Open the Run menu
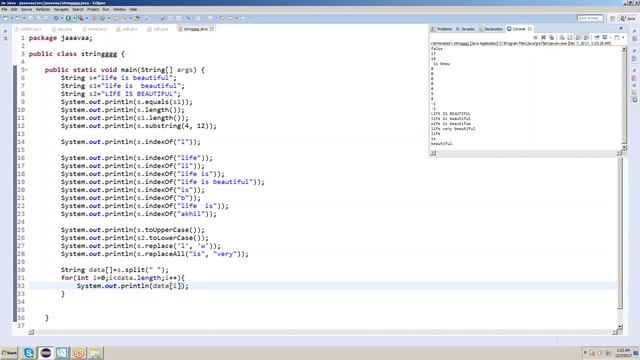640x360 pixels. coord(106,9)
